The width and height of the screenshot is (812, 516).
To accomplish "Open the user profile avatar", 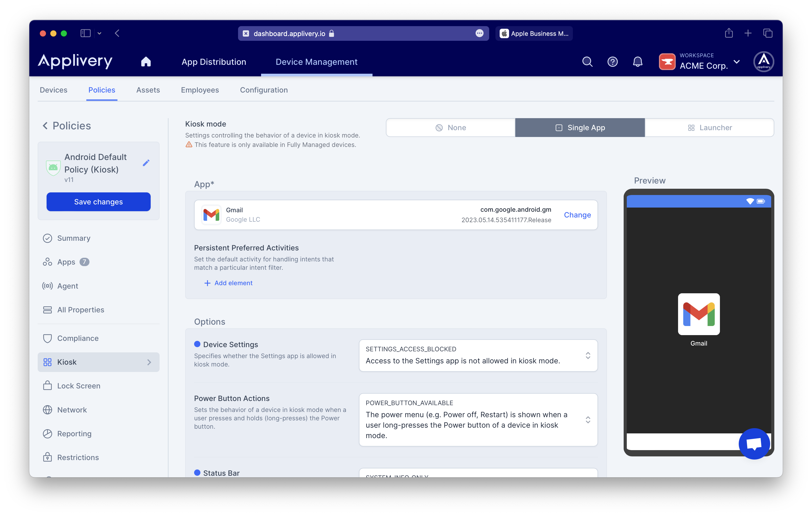I will pyautogui.click(x=763, y=62).
